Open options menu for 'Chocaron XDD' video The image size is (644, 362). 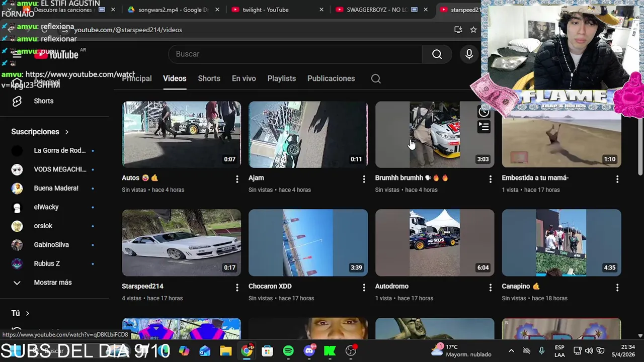(364, 288)
